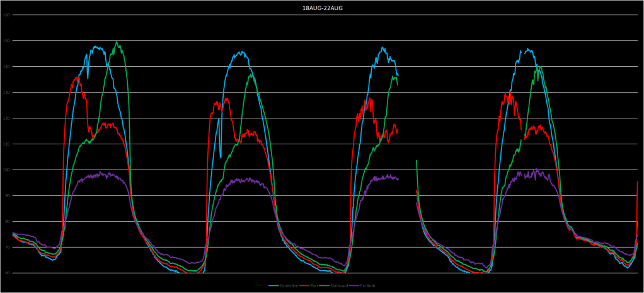Select the 90 tick label on the y-axis
Screen dimensions: 644x293
coord(7,196)
